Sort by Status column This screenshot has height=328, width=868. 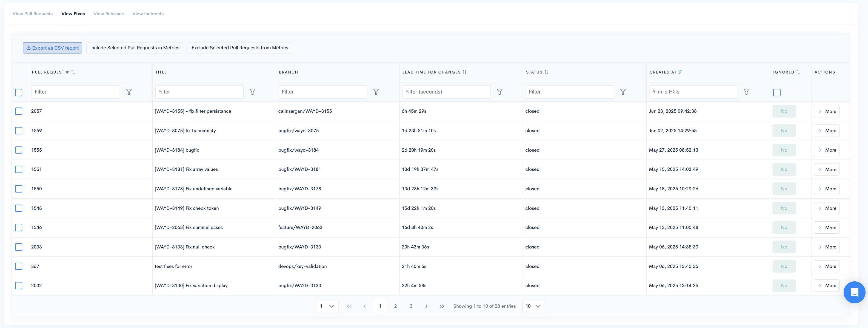click(546, 72)
